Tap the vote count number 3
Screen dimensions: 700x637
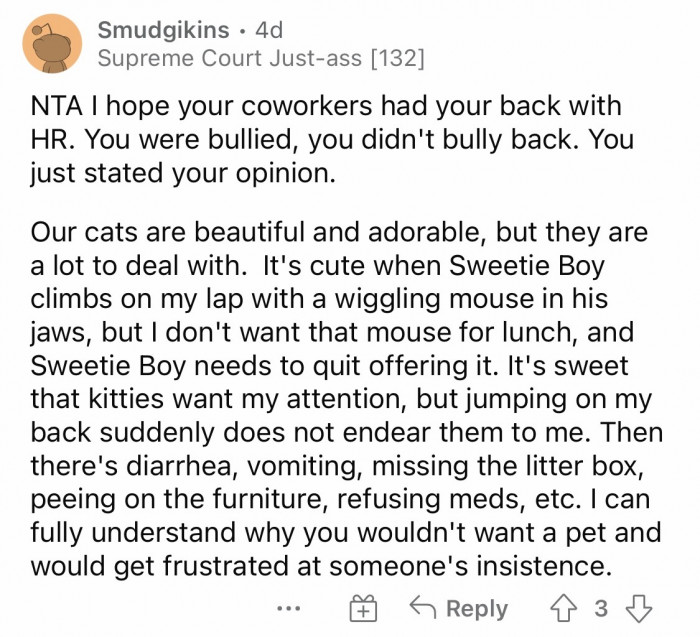600,608
